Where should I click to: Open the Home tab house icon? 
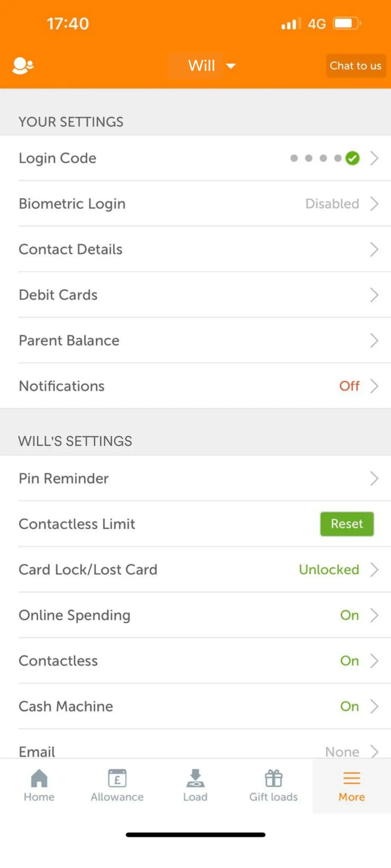(x=39, y=778)
